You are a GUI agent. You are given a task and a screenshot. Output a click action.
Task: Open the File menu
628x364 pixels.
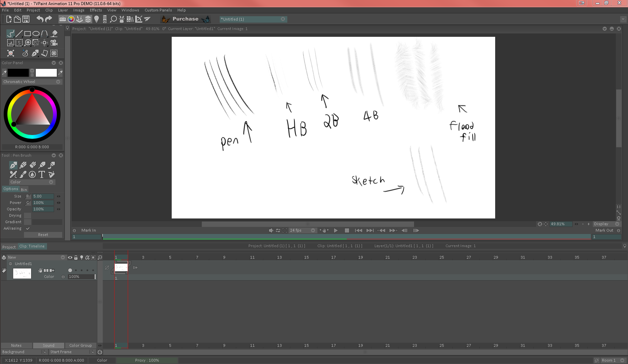point(5,10)
